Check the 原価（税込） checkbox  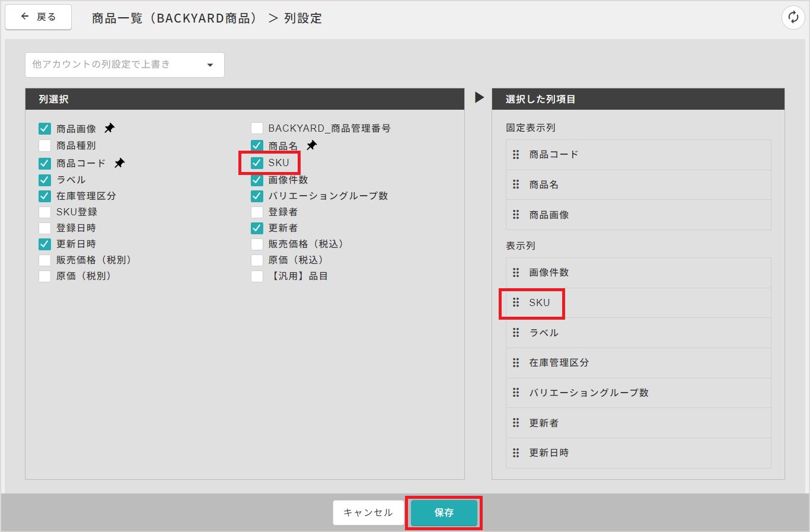click(257, 260)
